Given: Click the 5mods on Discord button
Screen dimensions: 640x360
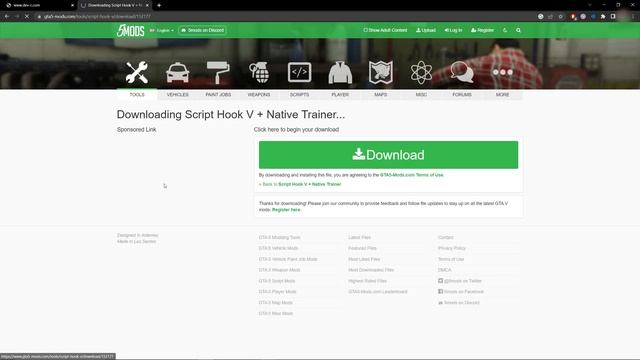Looking at the screenshot, I should [202, 30].
